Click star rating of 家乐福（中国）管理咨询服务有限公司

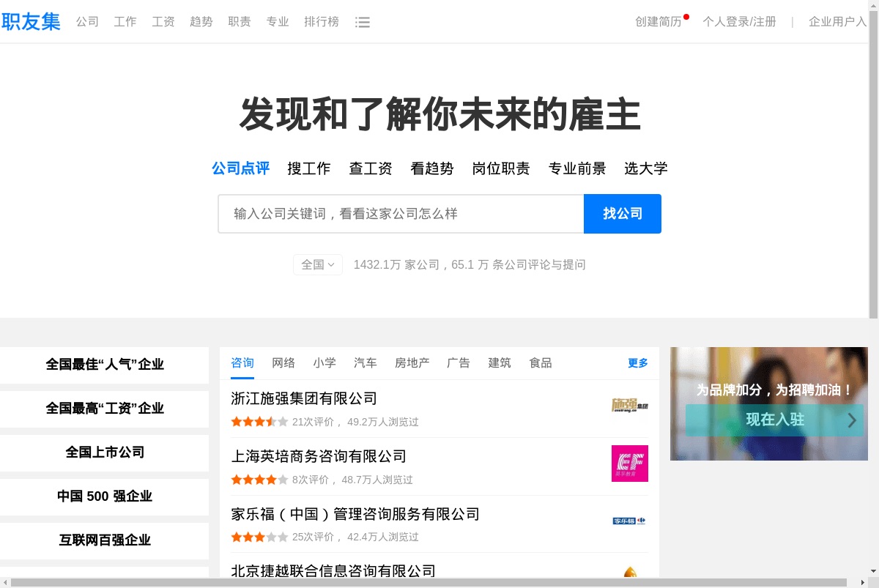259,537
